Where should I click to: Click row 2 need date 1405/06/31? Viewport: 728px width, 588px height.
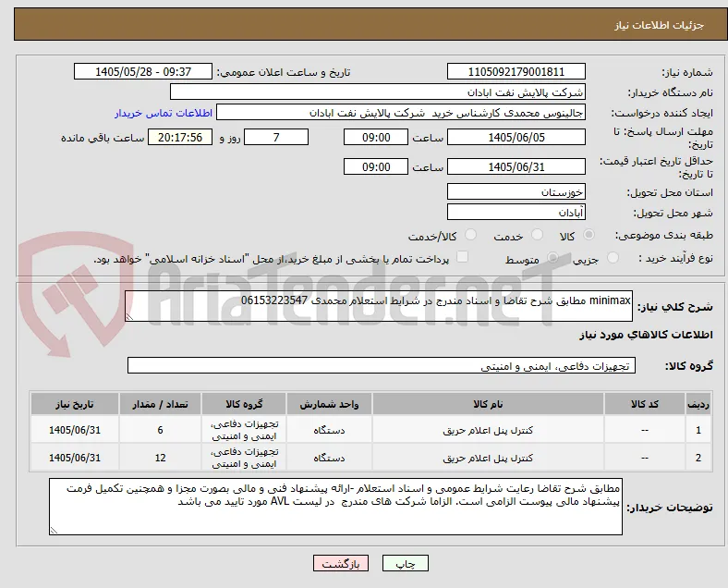(75, 458)
